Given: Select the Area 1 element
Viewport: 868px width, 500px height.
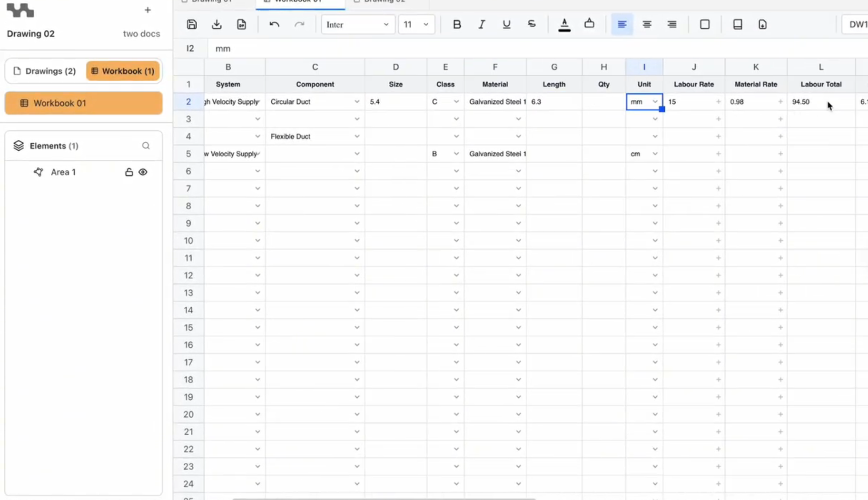Looking at the screenshot, I should (x=63, y=172).
